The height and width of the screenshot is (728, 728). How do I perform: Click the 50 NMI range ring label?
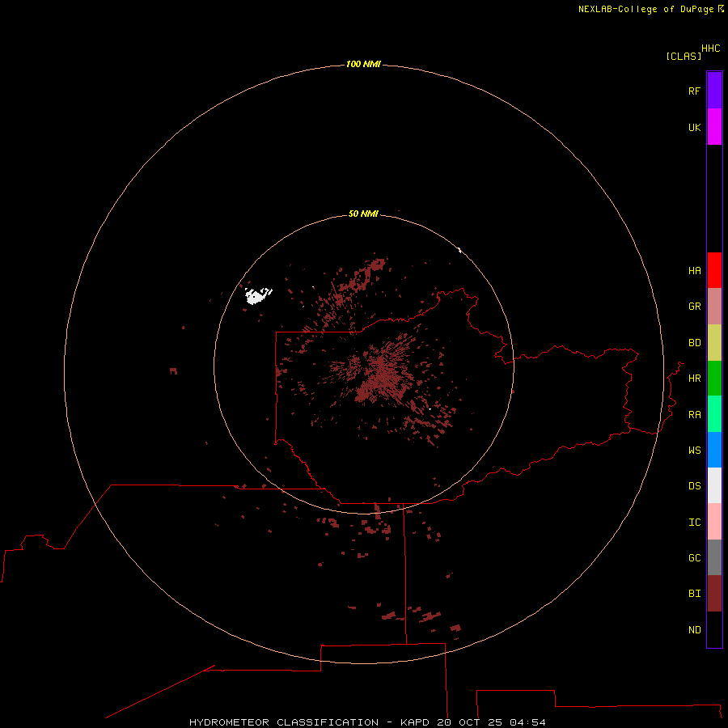[363, 214]
